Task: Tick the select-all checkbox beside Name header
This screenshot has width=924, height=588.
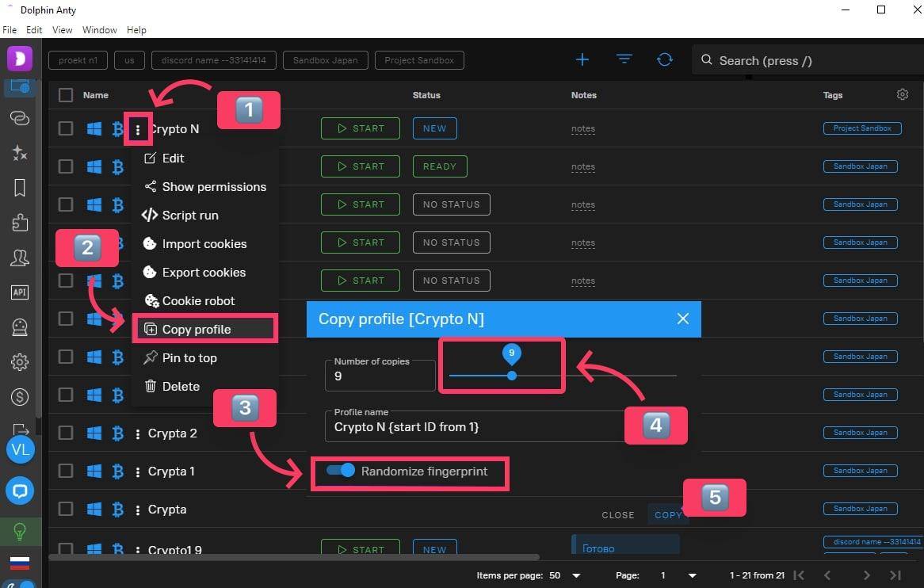Action: [66, 95]
